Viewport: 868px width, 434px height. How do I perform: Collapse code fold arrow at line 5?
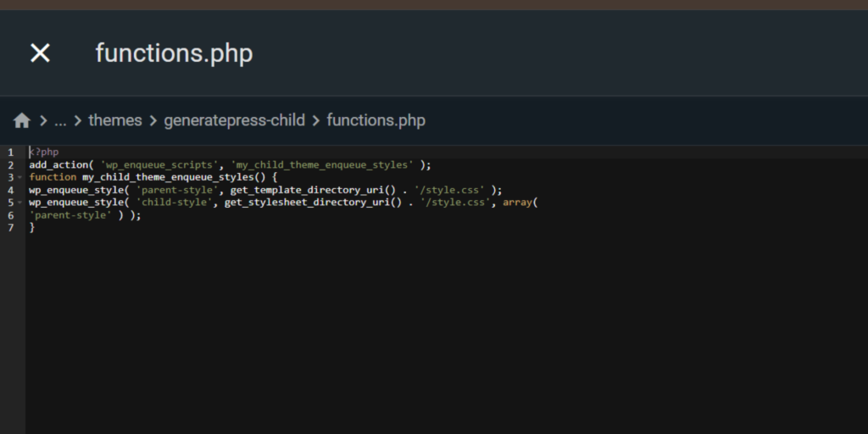20,203
